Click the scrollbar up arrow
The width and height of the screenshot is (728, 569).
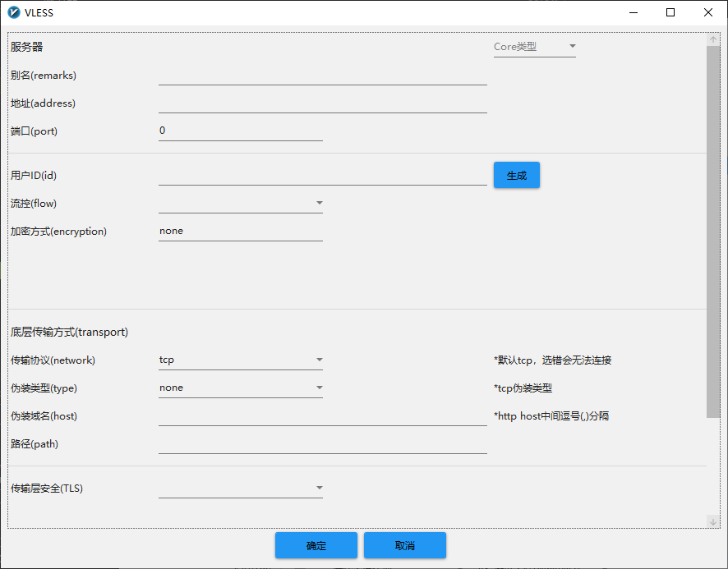(x=712, y=39)
